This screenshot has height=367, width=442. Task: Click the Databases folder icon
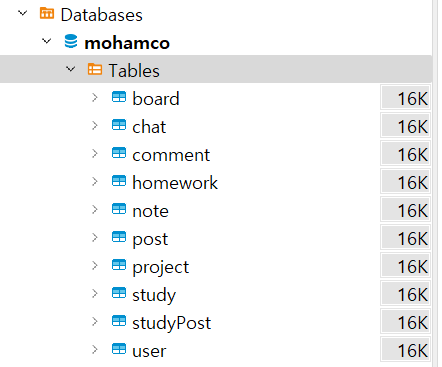click(x=47, y=14)
